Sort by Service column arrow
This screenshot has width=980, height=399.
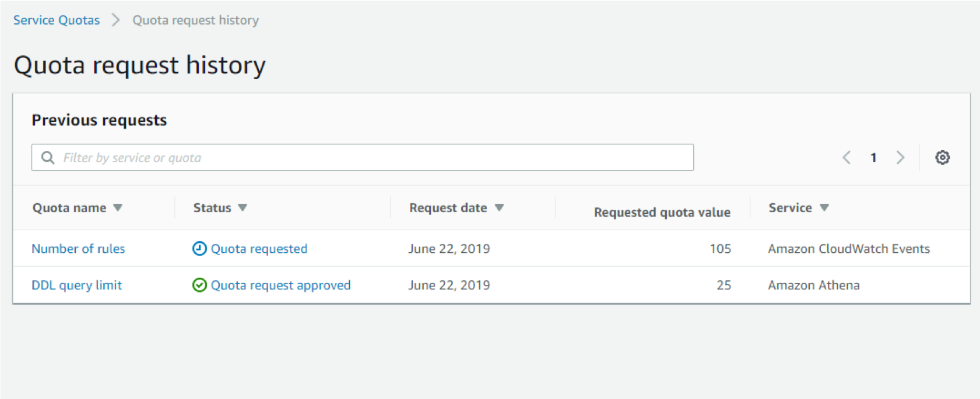(824, 208)
